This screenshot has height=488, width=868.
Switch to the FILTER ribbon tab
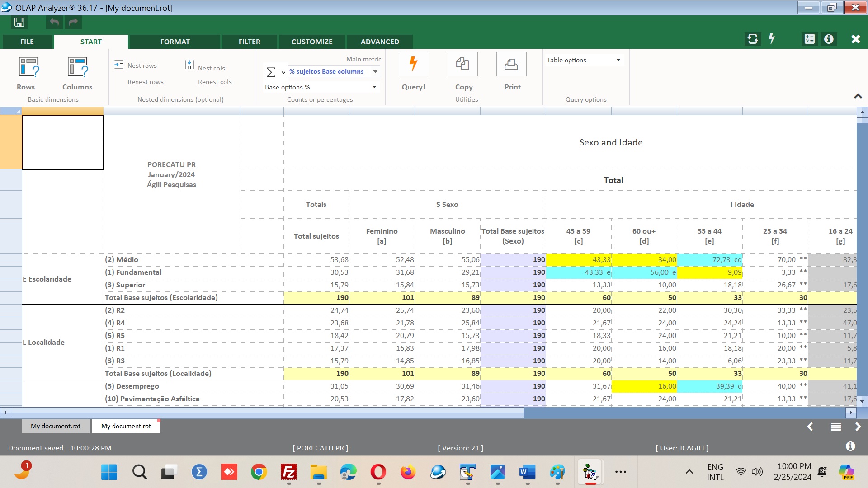tap(249, 42)
